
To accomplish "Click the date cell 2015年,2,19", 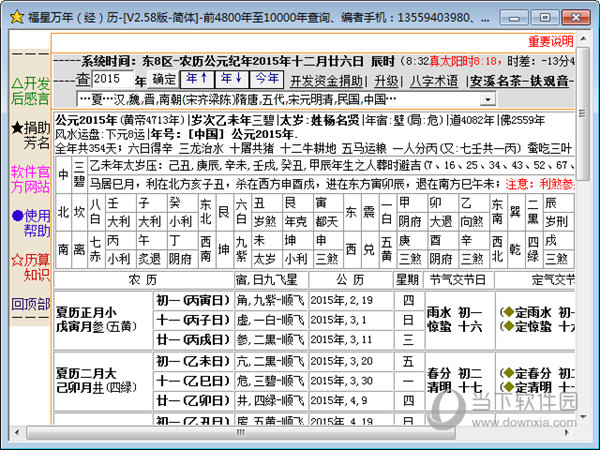I will (x=351, y=301).
